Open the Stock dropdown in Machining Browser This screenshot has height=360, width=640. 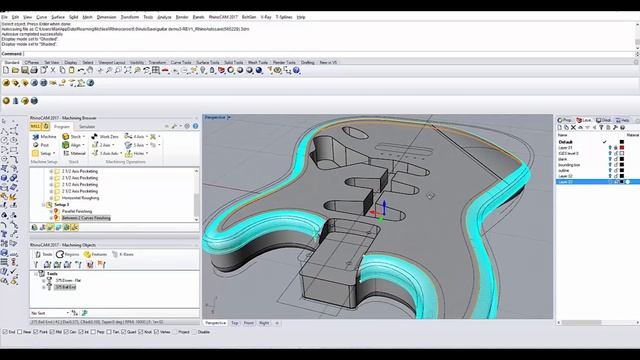(x=84, y=137)
